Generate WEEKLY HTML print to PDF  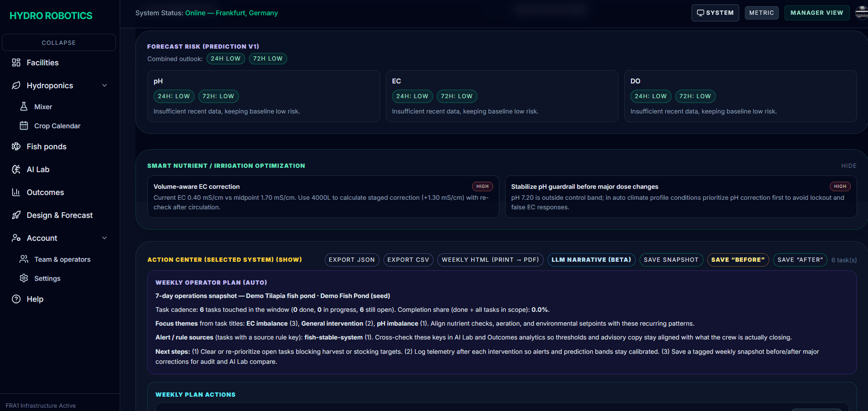pyautogui.click(x=490, y=260)
